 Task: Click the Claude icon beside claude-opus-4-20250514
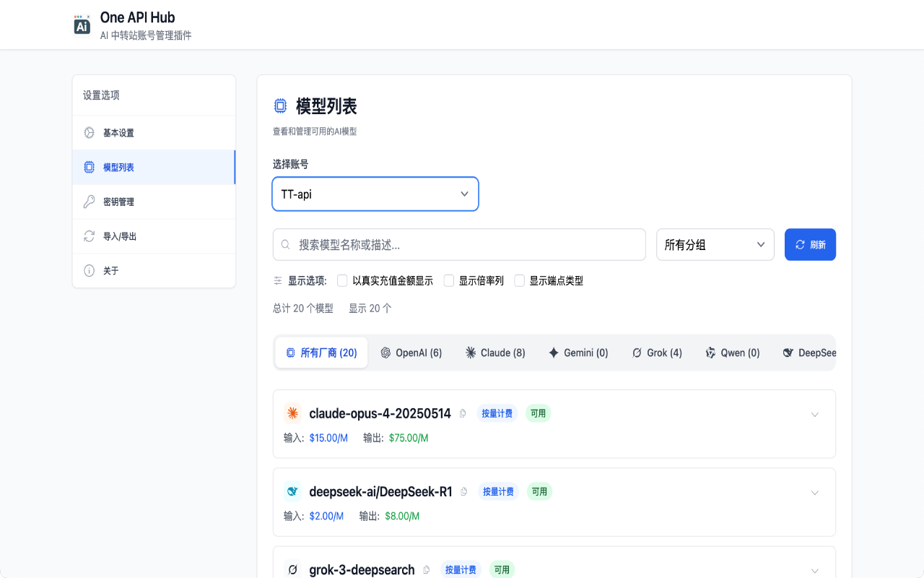coord(292,413)
